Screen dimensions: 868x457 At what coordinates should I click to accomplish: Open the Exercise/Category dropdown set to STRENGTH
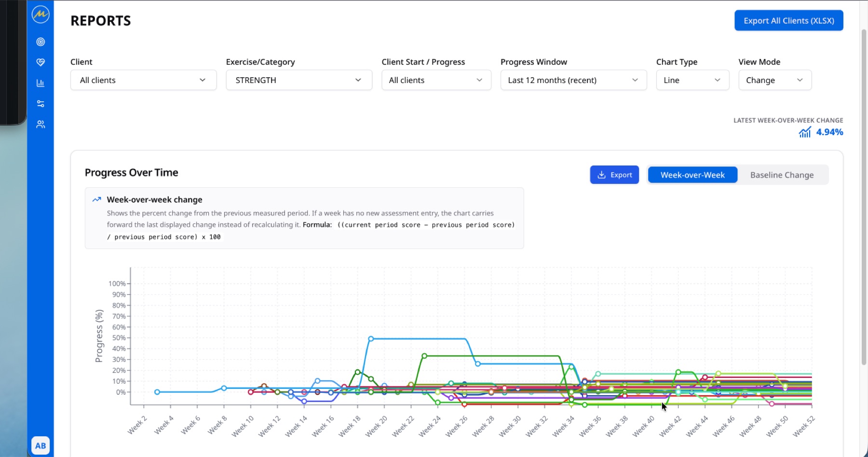pos(299,80)
